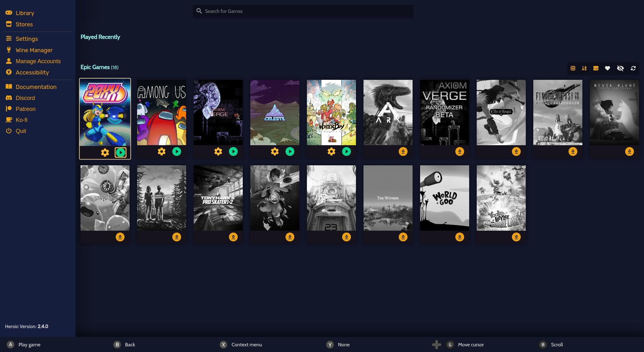Viewport: 644px width, 352px height.
Task: Open Wine Manager
Action: point(29,50)
